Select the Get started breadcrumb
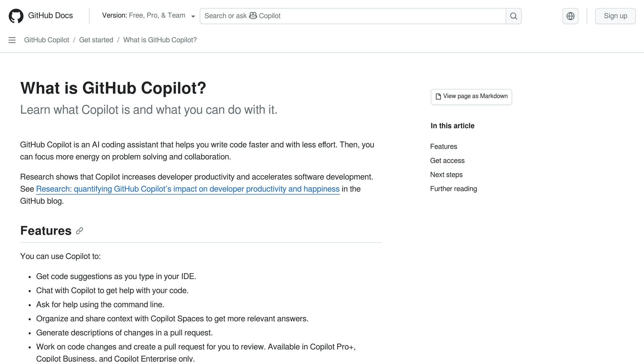This screenshot has width=644, height=362. [96, 40]
